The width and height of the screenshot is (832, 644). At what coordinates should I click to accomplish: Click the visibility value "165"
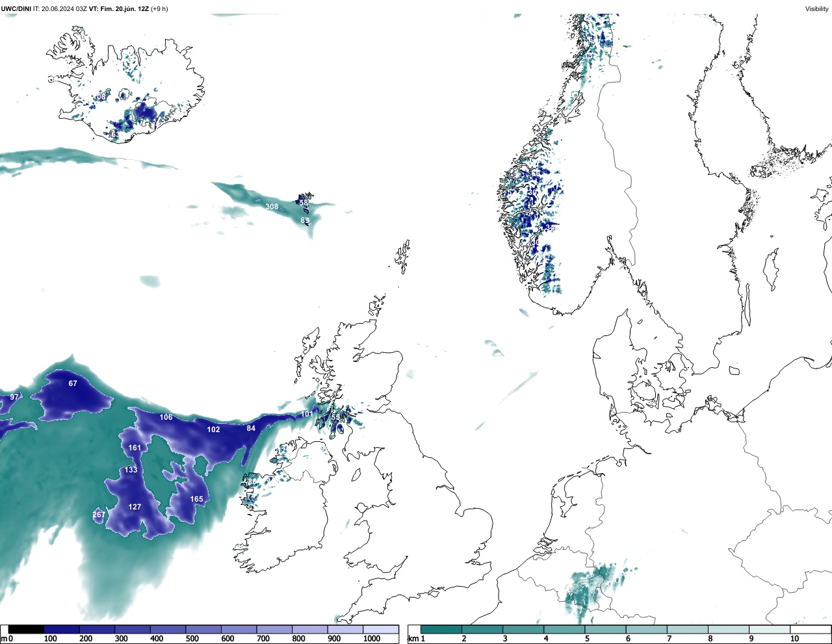[196, 499]
